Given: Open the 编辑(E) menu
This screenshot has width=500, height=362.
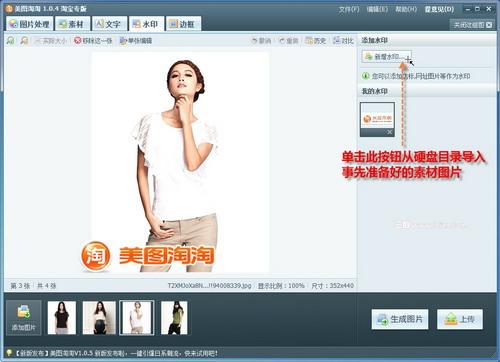Looking at the screenshot, I should click(x=377, y=9).
